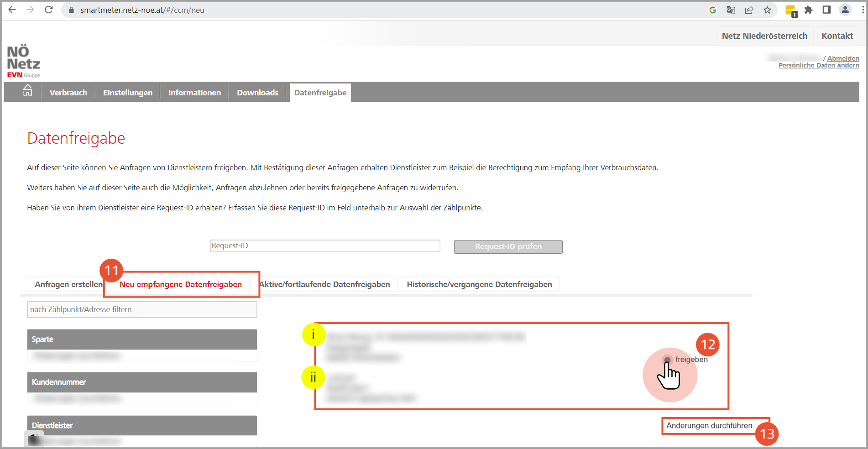
Task: Click the NÖ Netz logo
Action: click(x=24, y=61)
